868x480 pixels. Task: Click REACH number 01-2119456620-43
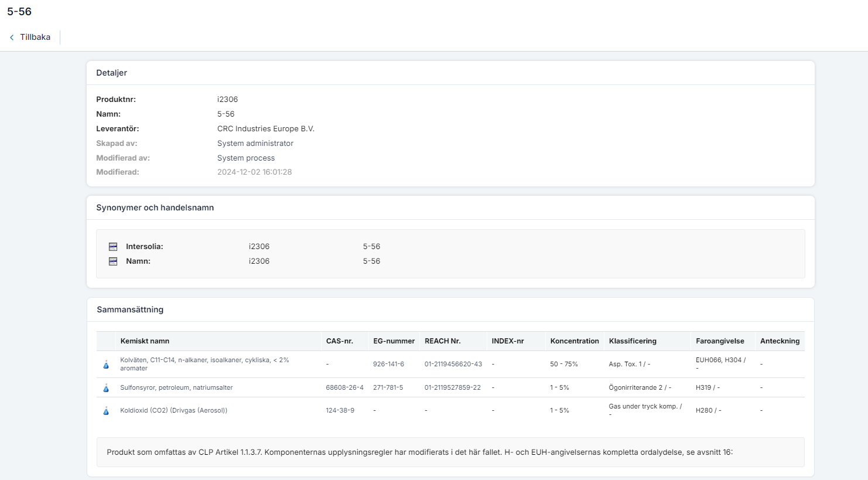click(453, 364)
